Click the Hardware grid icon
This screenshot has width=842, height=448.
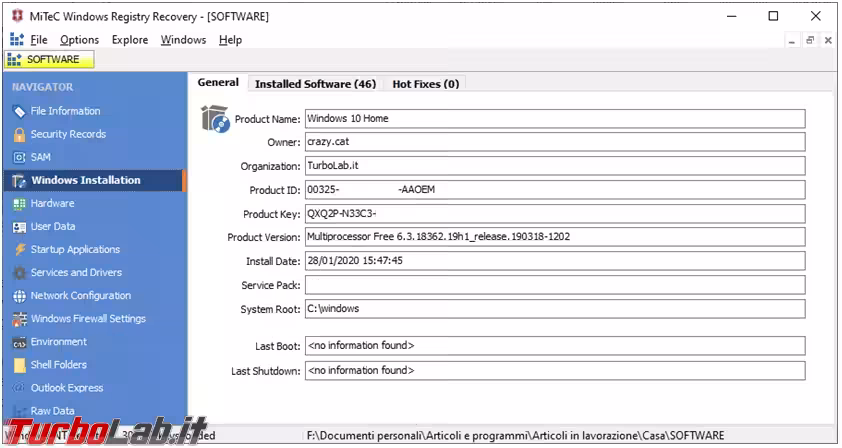[x=19, y=204]
